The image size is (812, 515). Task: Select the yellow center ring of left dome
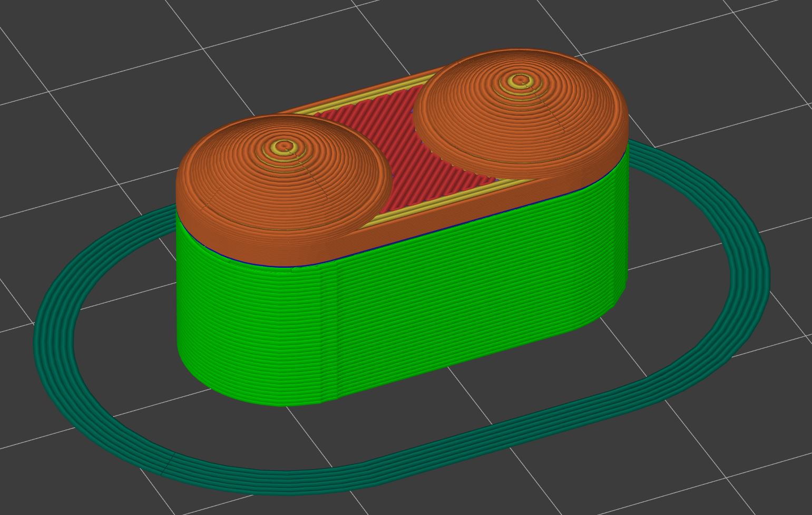click(286, 146)
